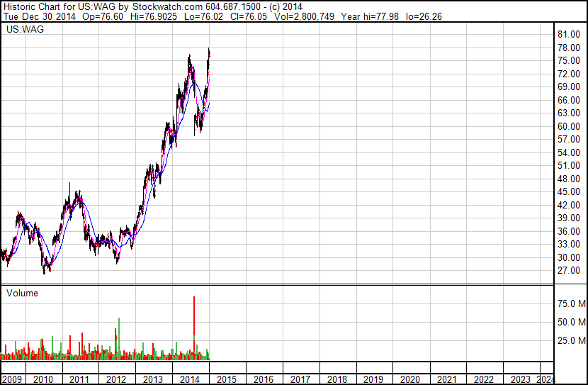Screen dimensions: 588x385
Task: Click the 66.00 price axis label
Action: click(569, 100)
